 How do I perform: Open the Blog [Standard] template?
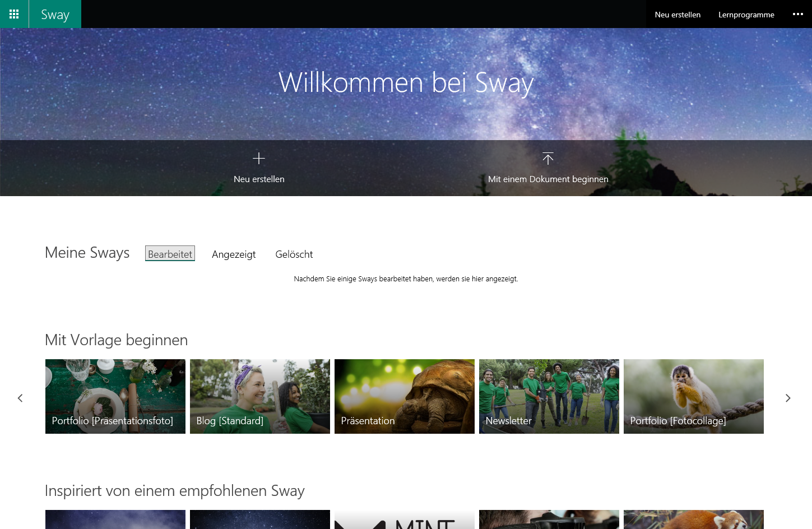(260, 396)
